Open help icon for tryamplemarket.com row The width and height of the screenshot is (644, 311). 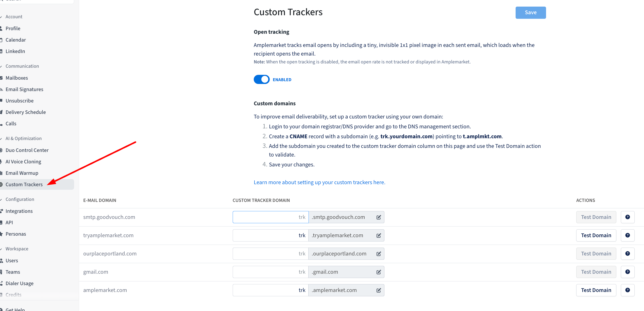pyautogui.click(x=628, y=235)
